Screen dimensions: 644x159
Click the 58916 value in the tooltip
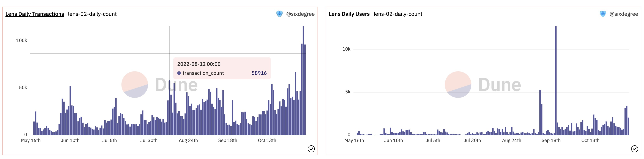(259, 73)
